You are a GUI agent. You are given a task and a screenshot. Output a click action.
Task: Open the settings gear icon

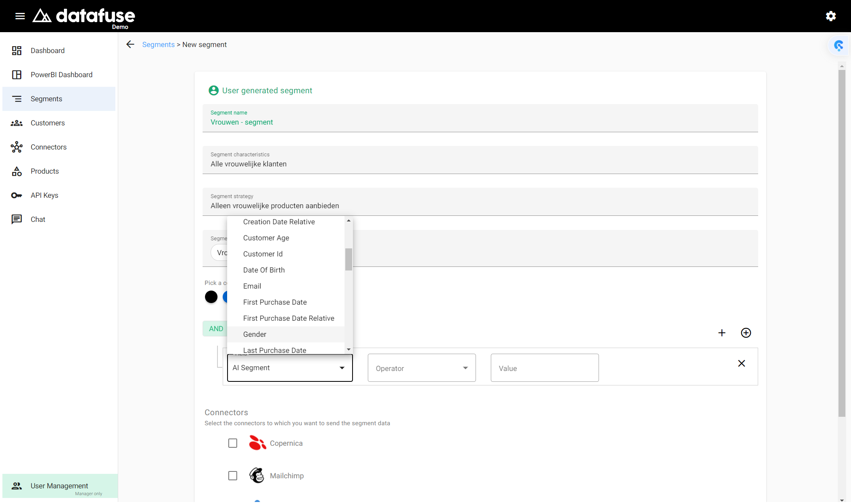831,16
